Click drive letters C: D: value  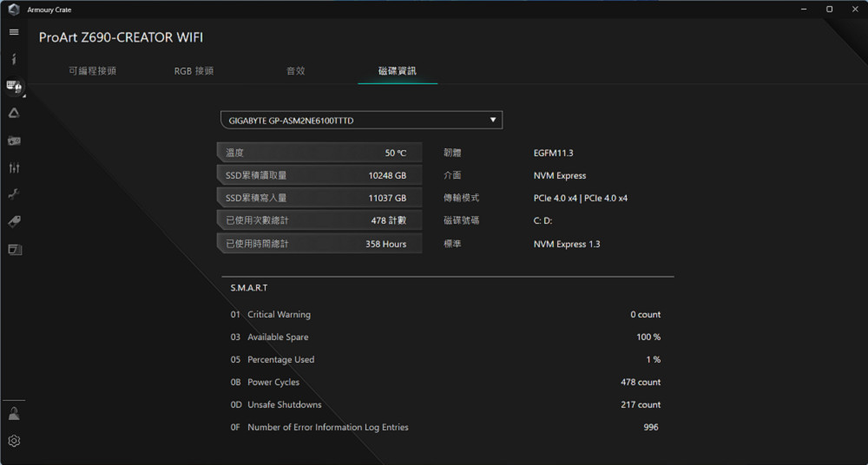pos(542,220)
